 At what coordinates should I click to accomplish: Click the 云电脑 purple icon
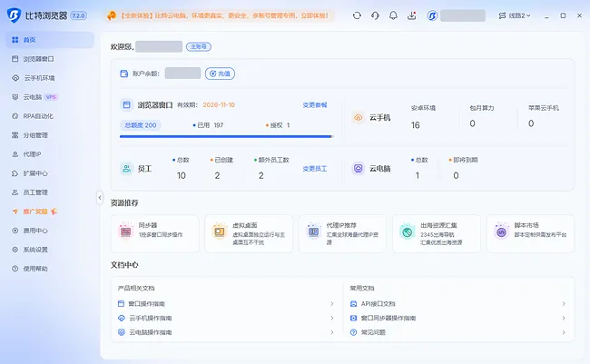[359, 169]
